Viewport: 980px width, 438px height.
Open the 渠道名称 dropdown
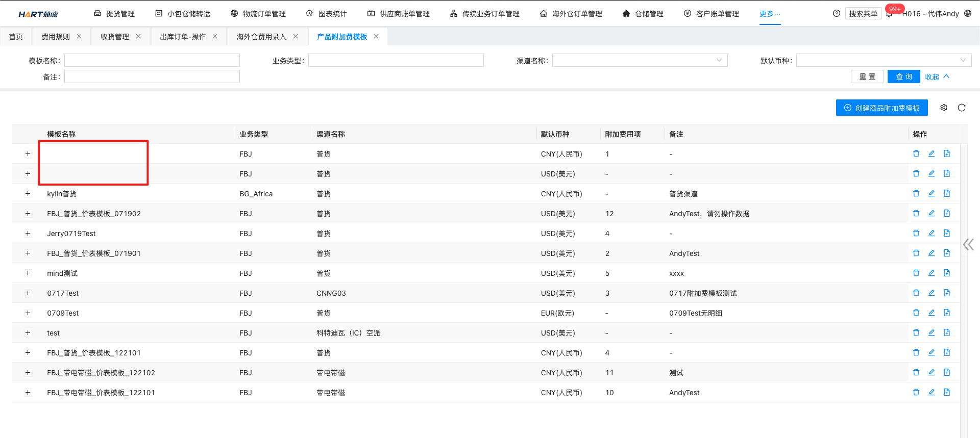[x=640, y=61]
